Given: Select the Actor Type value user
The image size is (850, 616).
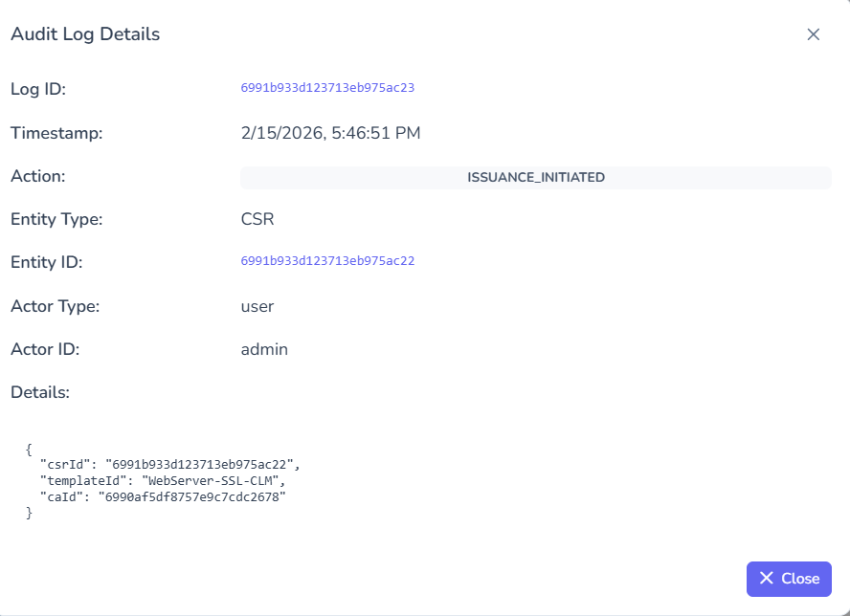Looking at the screenshot, I should (256, 306).
